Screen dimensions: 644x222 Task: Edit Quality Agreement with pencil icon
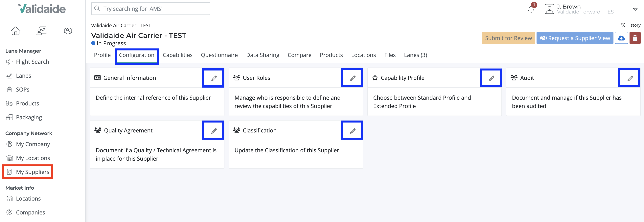point(214,131)
